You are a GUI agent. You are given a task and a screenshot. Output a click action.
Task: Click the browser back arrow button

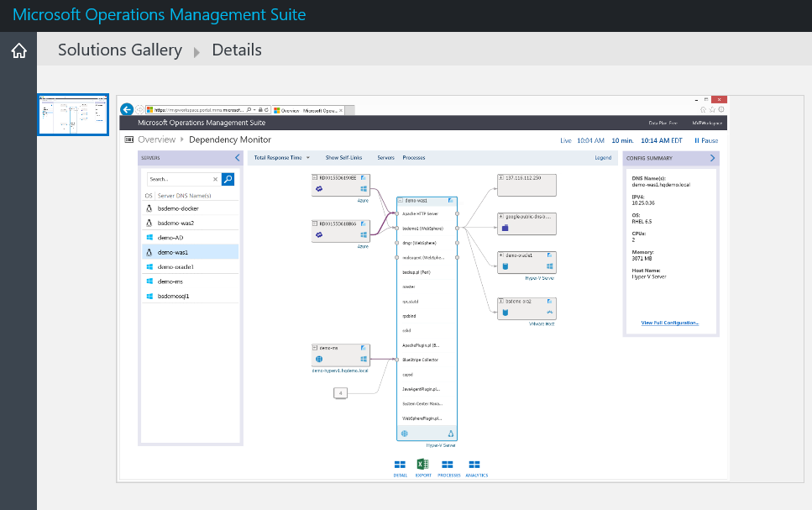point(127,109)
